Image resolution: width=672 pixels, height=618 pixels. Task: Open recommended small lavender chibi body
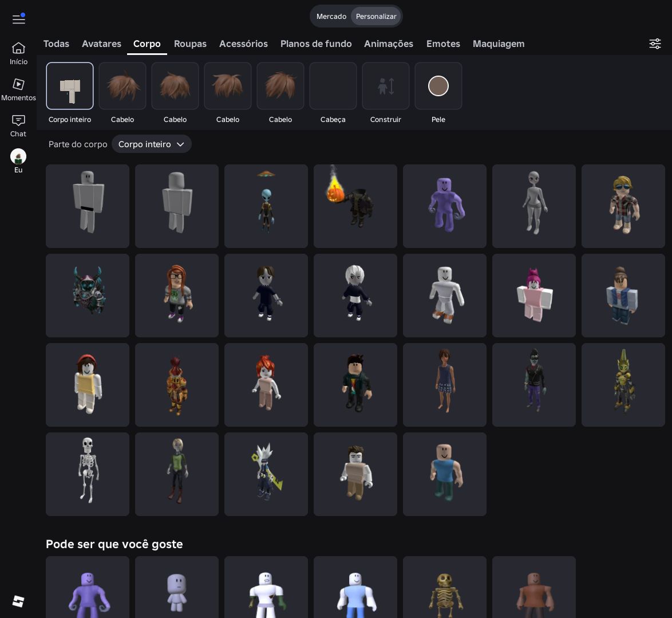176,587
